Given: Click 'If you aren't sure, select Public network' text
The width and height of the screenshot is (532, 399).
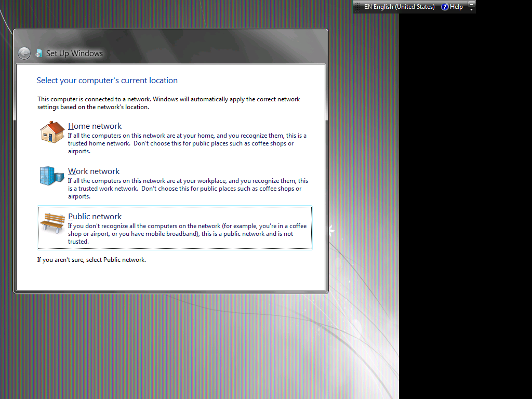Looking at the screenshot, I should 91,260.
